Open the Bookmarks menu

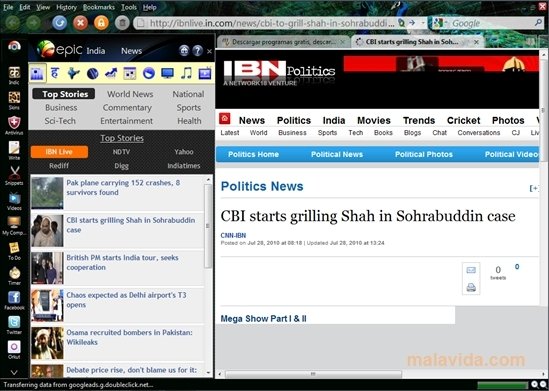pos(99,7)
